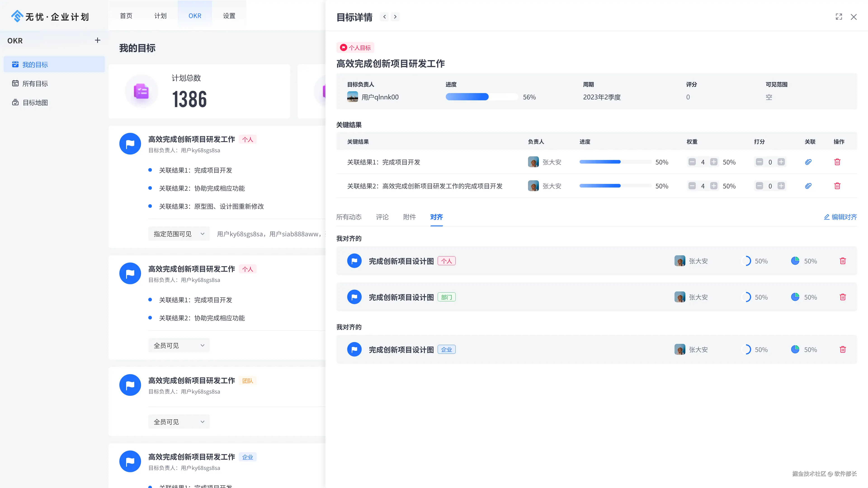The image size is (868, 488).
Task: Expand the first 全员可见 dropdown
Action: point(179,345)
